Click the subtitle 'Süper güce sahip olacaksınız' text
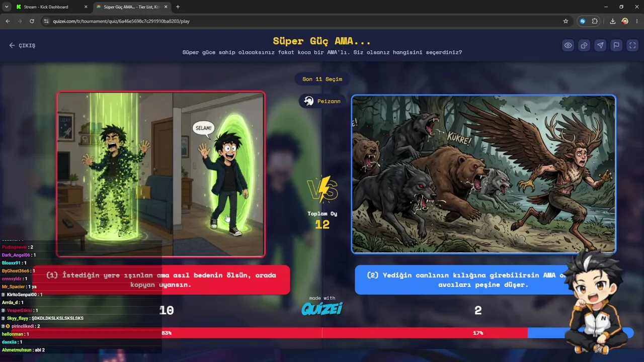The height and width of the screenshot is (362, 644). click(322, 52)
